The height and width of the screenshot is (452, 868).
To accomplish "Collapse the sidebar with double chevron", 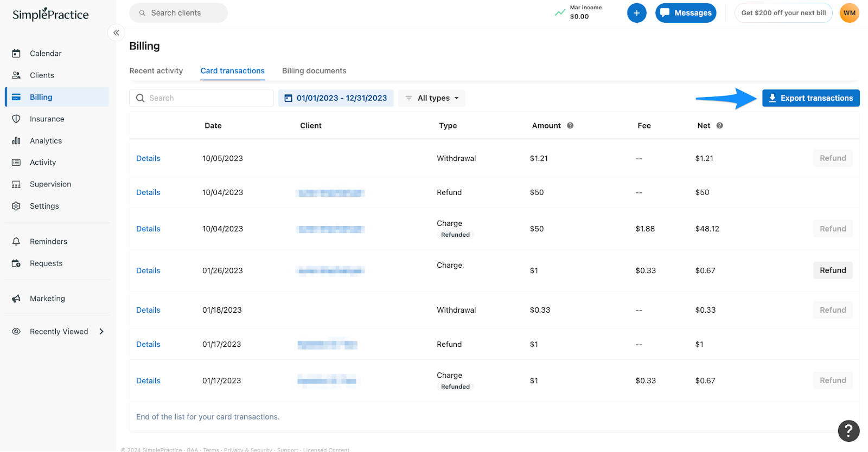I will click(x=116, y=33).
